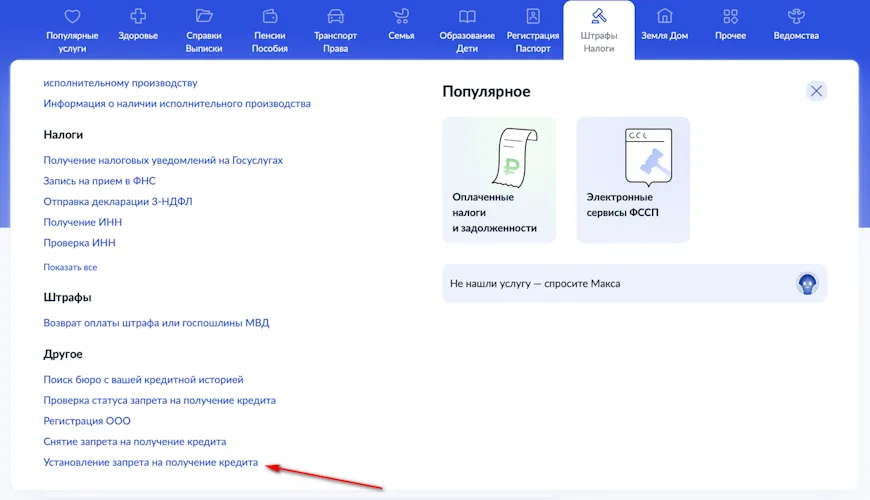Open Образование Дети book icon

467,16
